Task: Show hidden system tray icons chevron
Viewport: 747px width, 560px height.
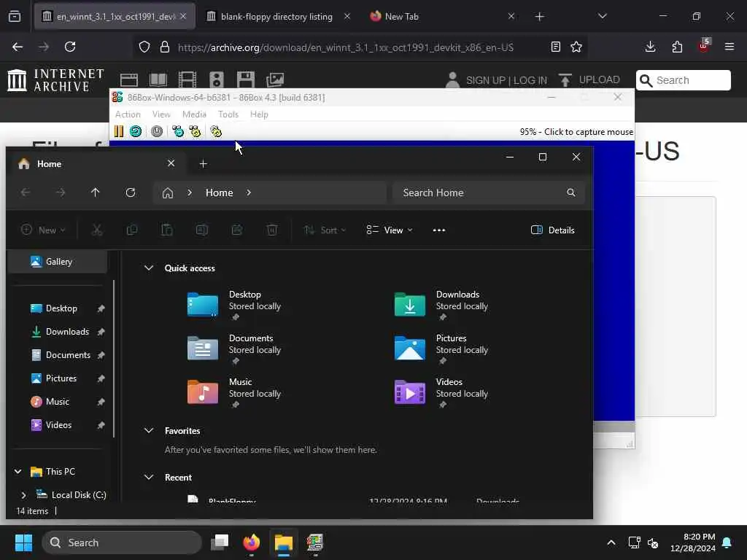Action: (611, 542)
